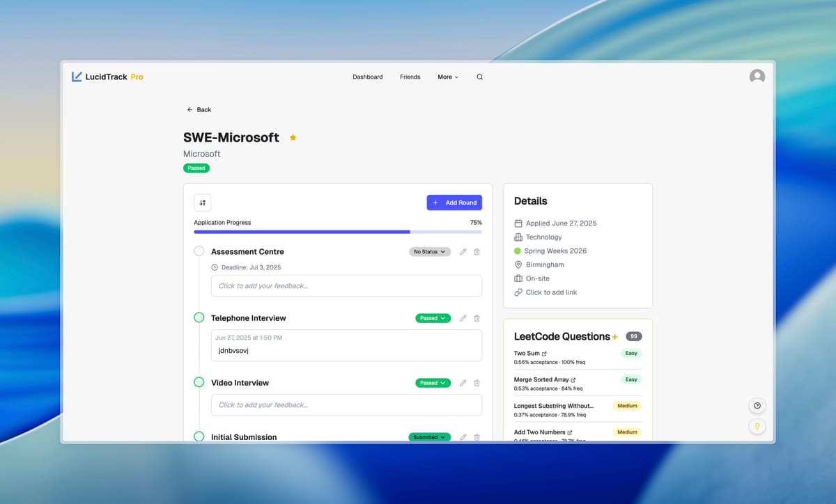Click the briefcase icon beside On-site
The height and width of the screenshot is (504, 836).
[x=518, y=278]
